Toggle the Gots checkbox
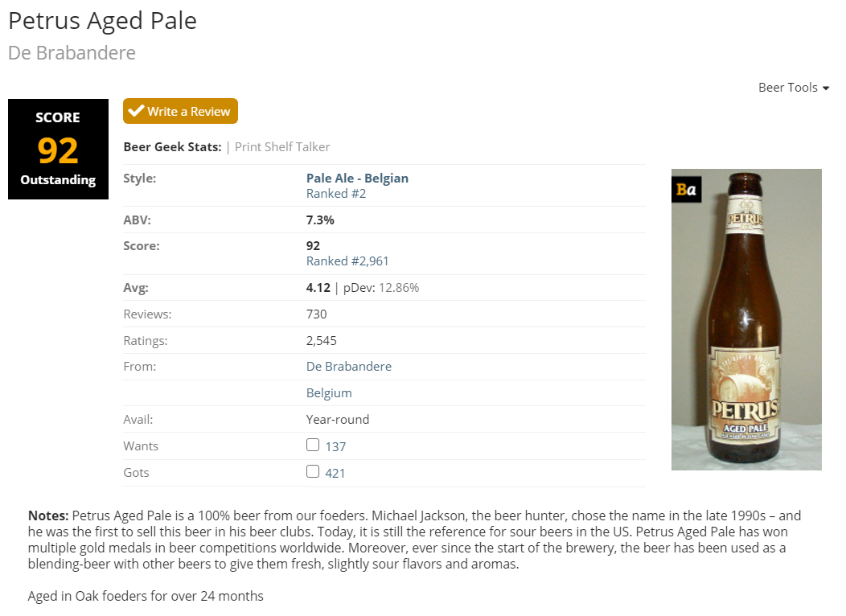 (x=313, y=471)
